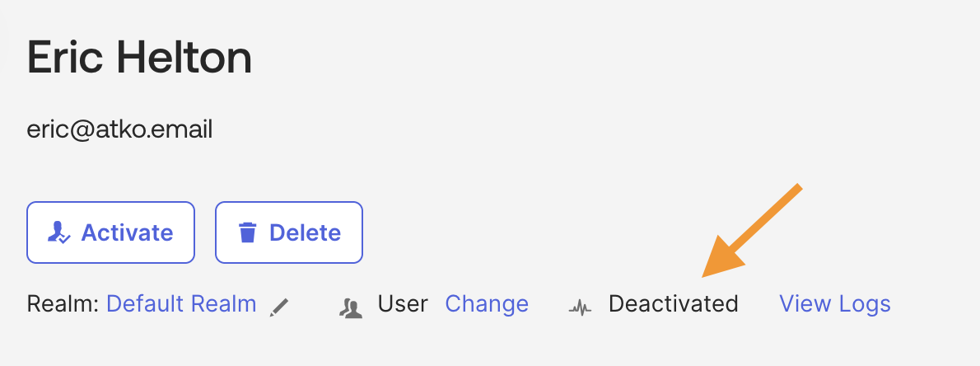
Task: Open View Logs
Action: point(835,304)
